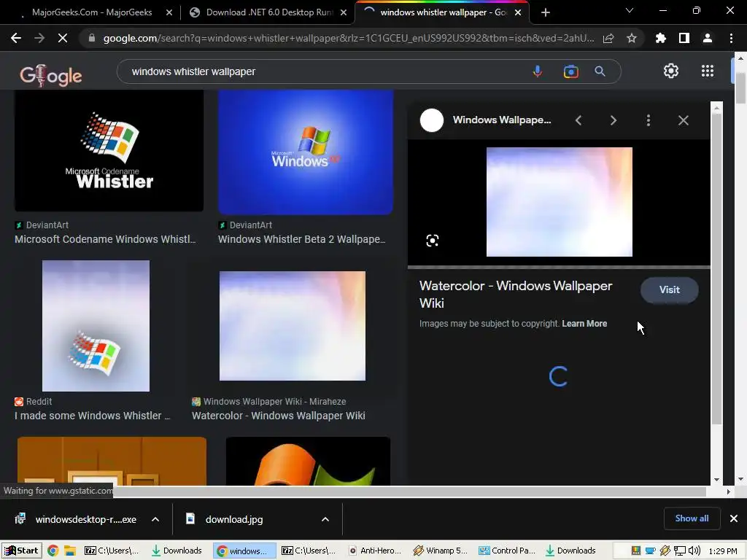Expand the download.jpg download options
The image size is (747, 560).
click(x=325, y=519)
